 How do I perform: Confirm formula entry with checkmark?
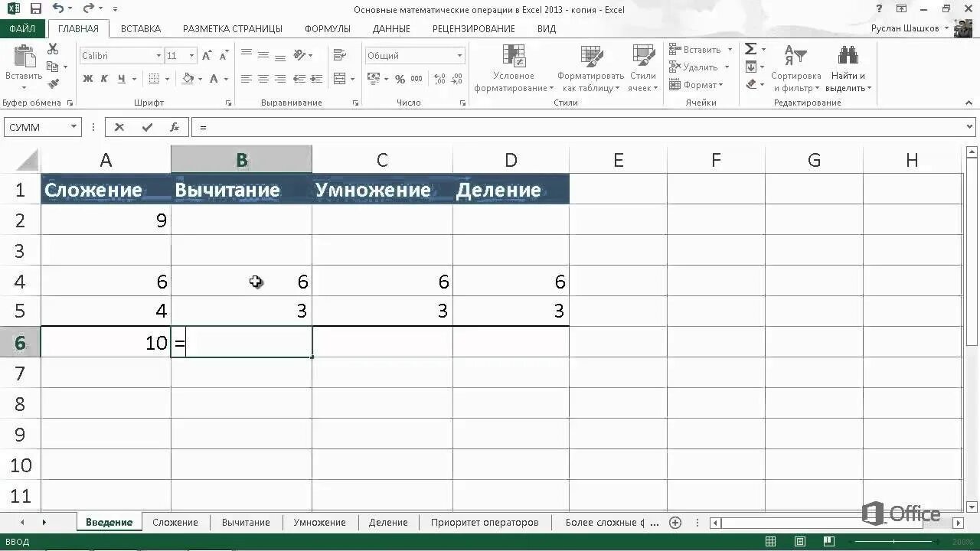147,128
